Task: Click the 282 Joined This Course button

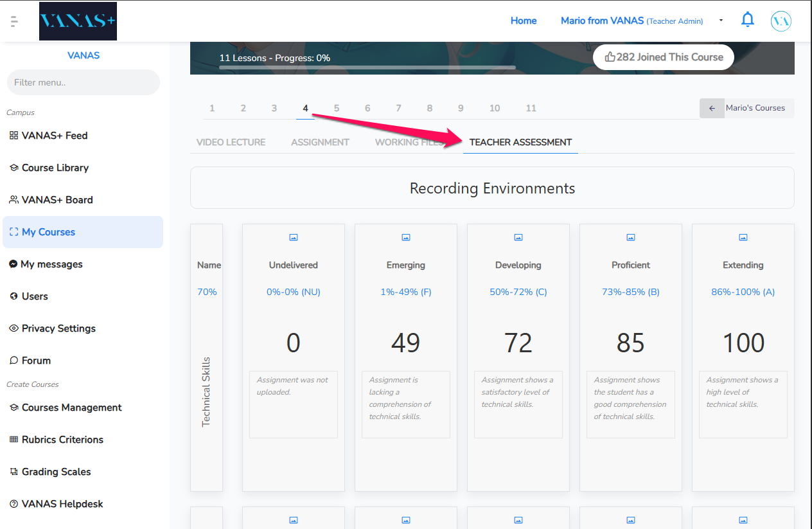Action: 663,57
